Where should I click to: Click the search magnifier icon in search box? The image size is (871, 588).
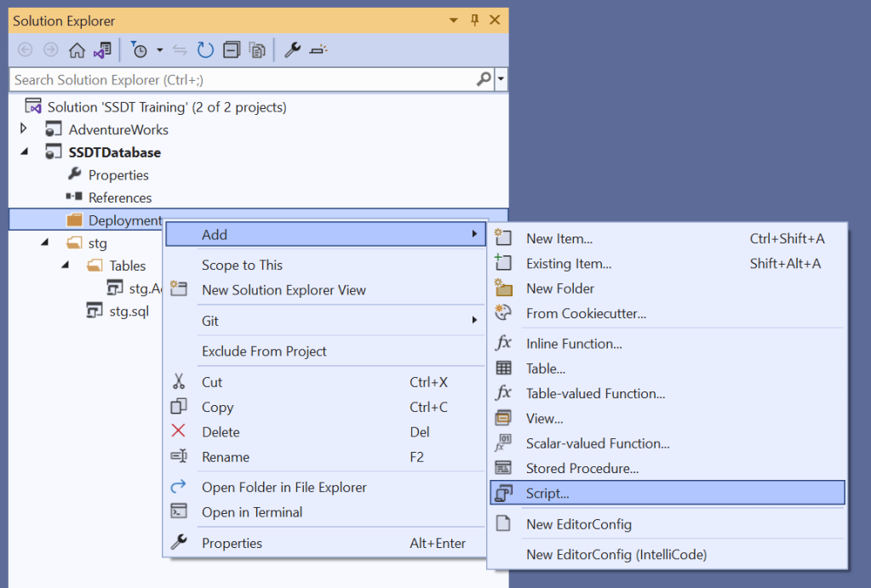click(483, 80)
